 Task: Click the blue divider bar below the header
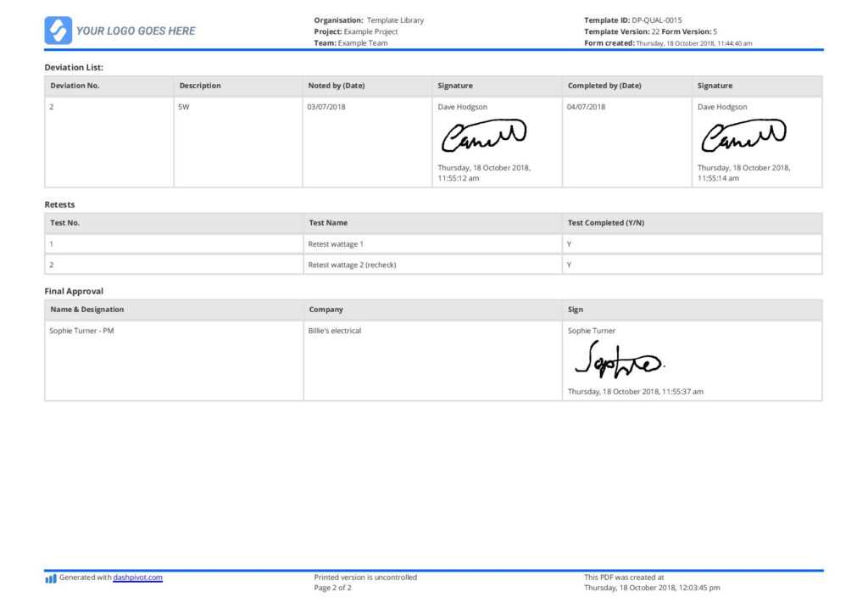coord(434,53)
